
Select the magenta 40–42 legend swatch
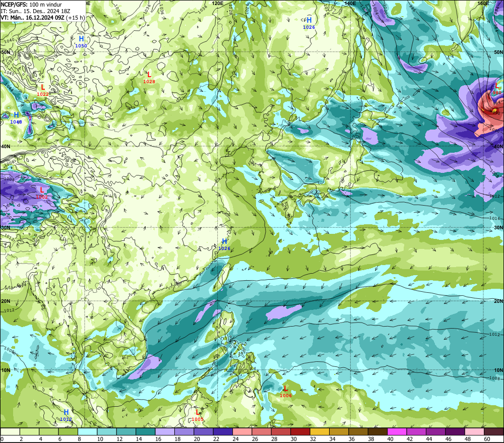point(397,432)
